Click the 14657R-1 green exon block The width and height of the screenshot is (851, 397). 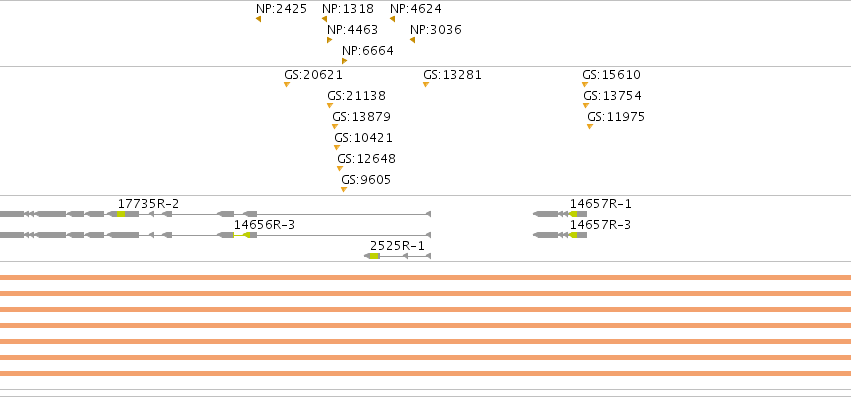573,214
